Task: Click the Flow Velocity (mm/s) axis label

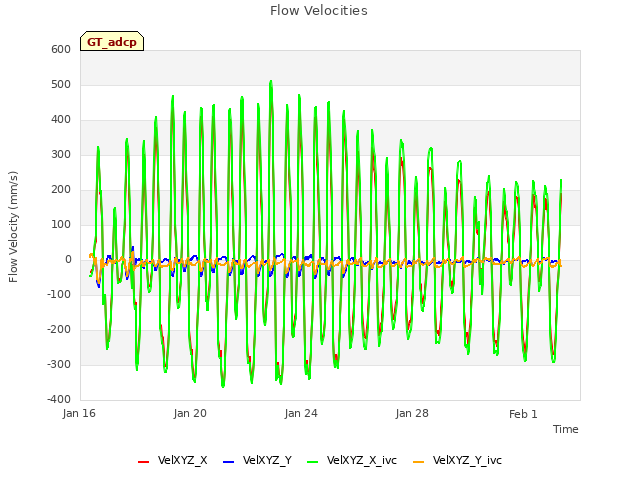Action: click(x=13, y=227)
